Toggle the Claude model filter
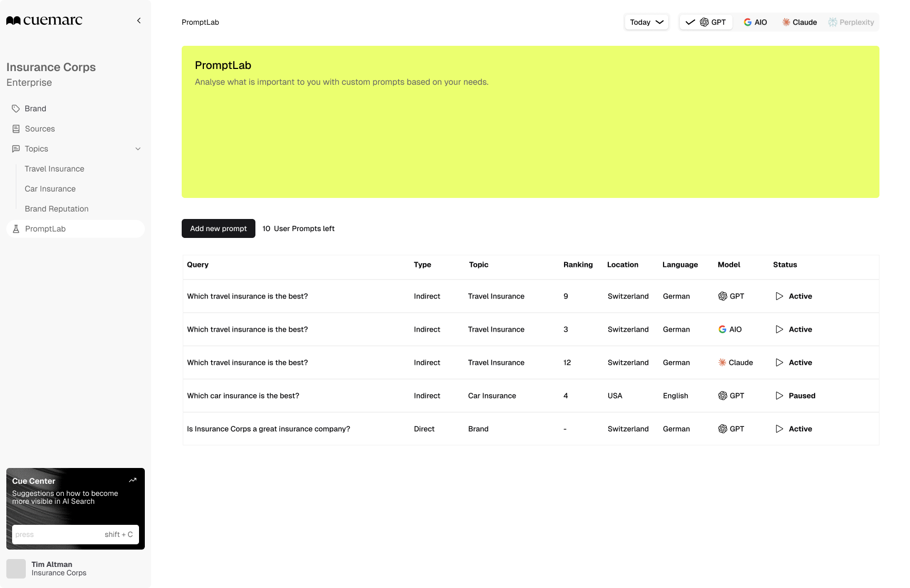This screenshot has width=910, height=588. click(x=799, y=22)
